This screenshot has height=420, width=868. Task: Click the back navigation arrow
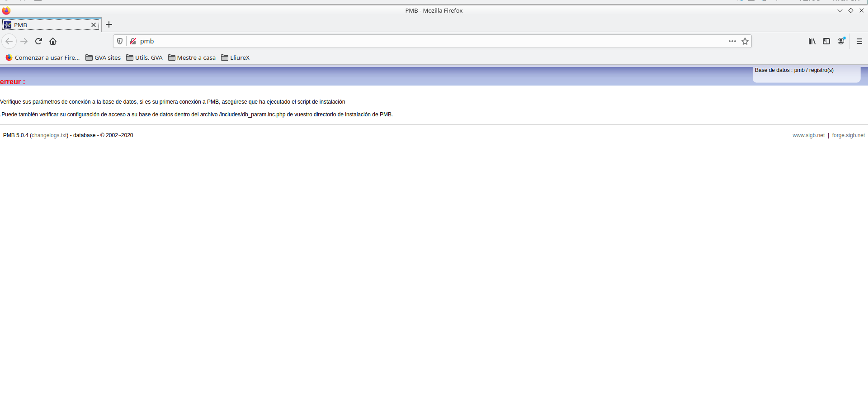[x=9, y=41]
